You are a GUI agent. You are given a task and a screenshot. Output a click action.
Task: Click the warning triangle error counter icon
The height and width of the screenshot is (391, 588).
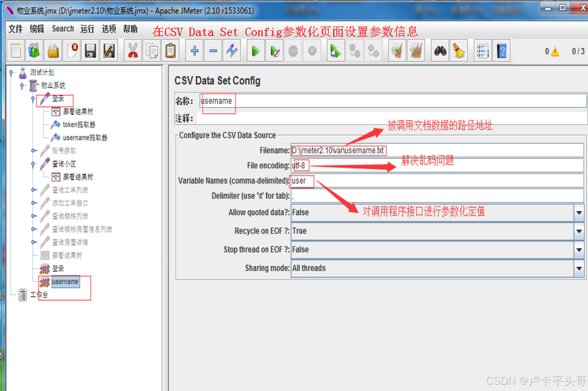(x=555, y=52)
